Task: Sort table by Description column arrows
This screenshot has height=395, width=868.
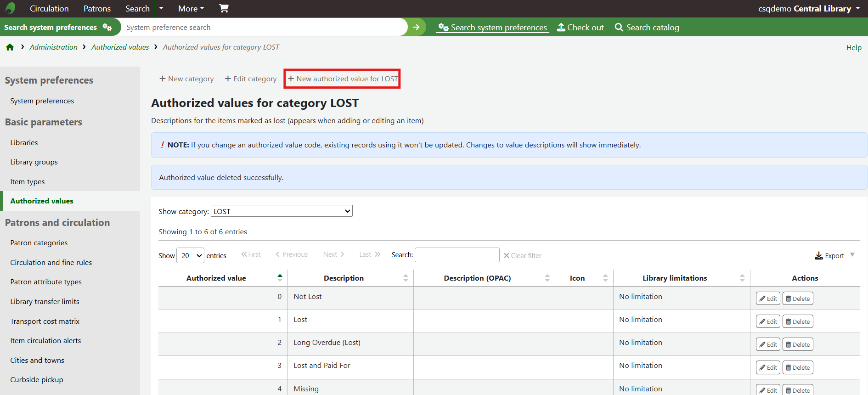Action: click(x=406, y=278)
